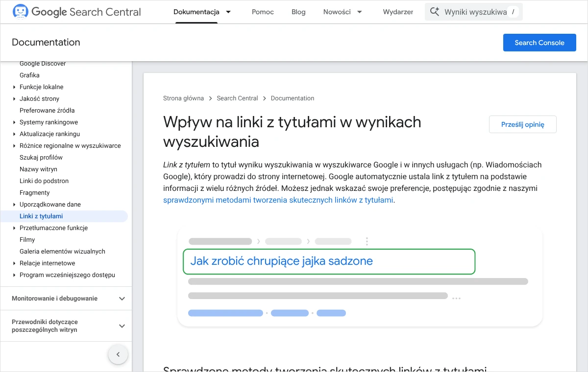Click the Documentation header title
This screenshot has width=588, height=372.
(x=46, y=43)
